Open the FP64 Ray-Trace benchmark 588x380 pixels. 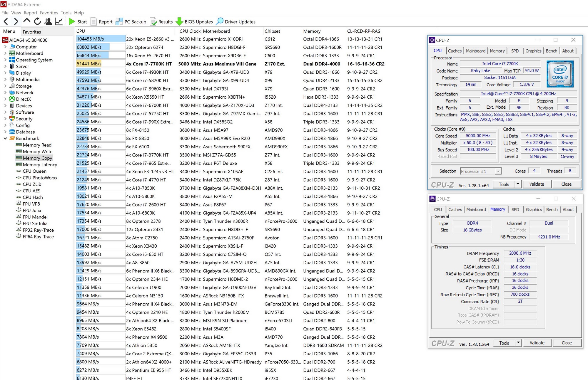[38, 236]
